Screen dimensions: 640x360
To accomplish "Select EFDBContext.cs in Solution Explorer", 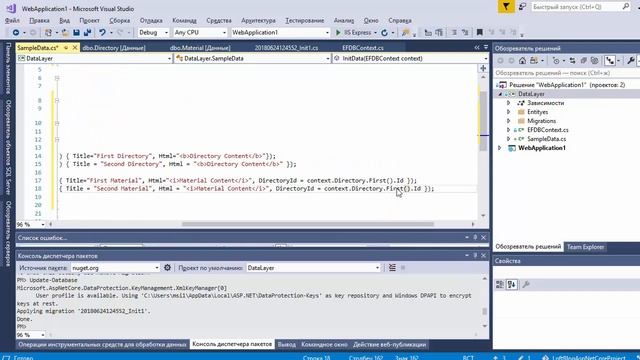I will point(548,130).
